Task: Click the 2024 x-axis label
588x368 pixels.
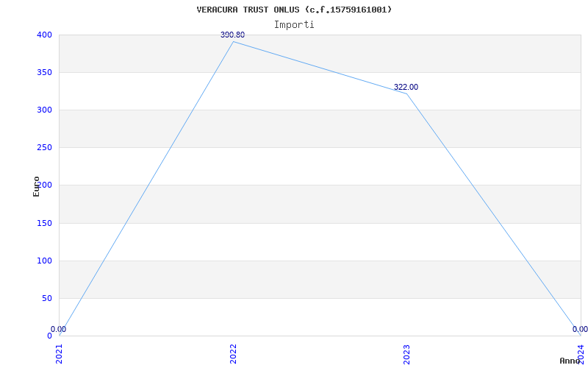Action: 581,355
